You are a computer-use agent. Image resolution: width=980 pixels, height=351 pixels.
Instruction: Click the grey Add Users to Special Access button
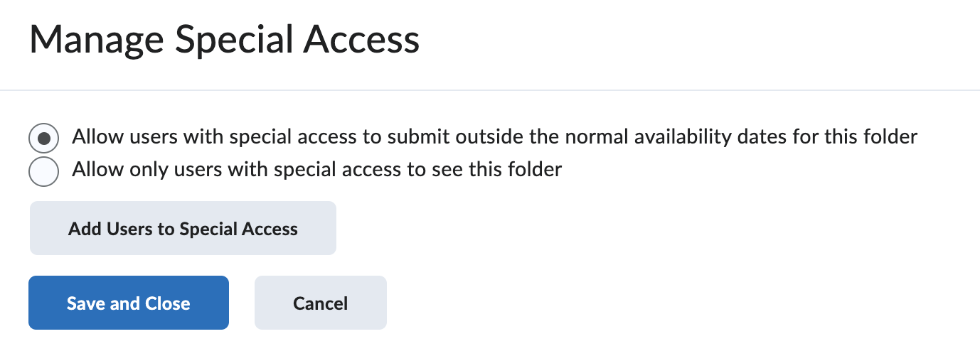pos(183,229)
